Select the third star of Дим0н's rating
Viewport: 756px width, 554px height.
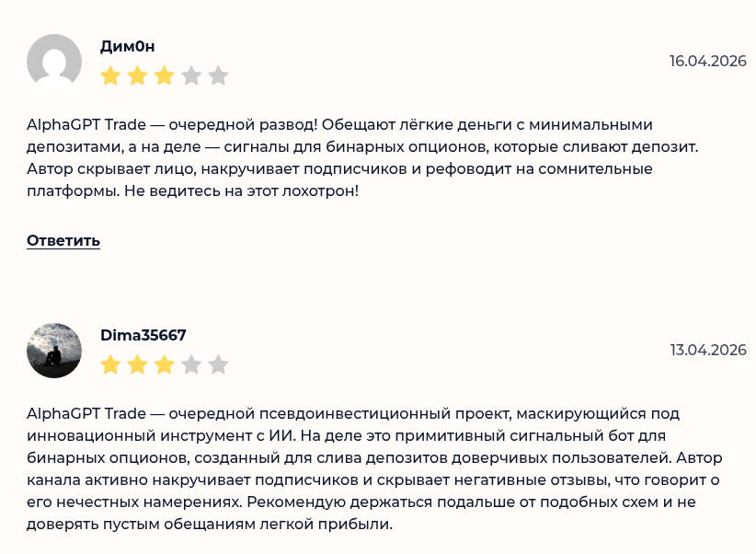pyautogui.click(x=165, y=75)
